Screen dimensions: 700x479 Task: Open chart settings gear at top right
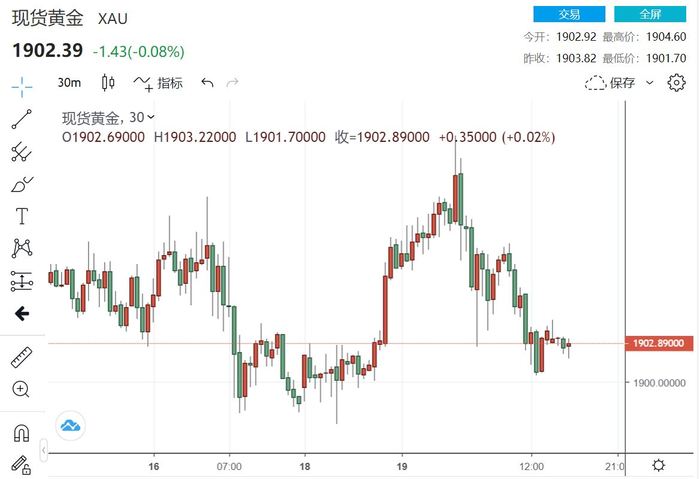677,82
